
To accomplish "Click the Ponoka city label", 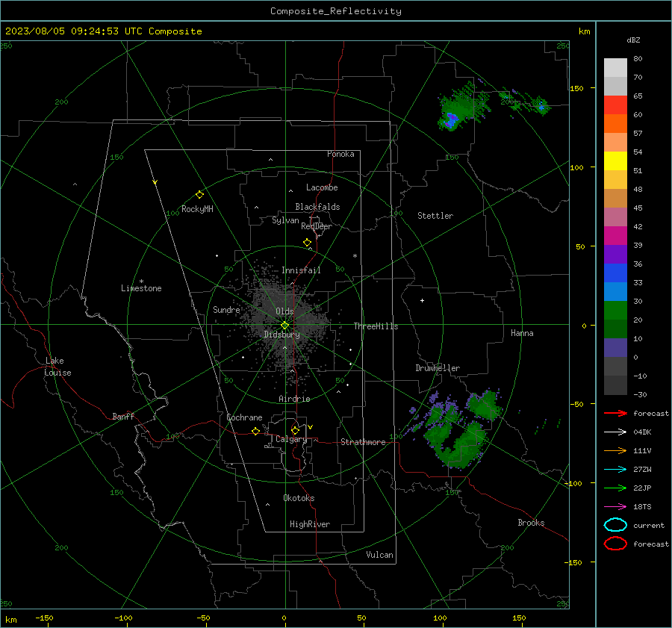I will (x=340, y=154).
